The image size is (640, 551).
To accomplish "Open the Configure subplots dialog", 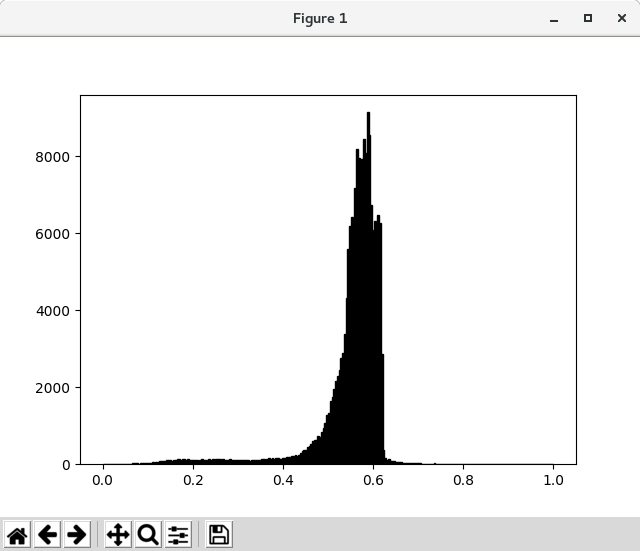I will [178, 534].
